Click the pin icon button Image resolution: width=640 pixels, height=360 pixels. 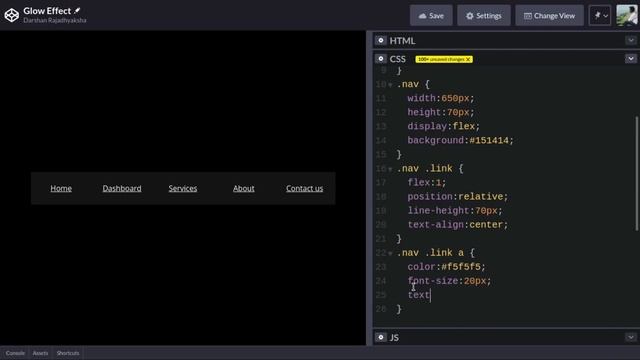point(597,16)
